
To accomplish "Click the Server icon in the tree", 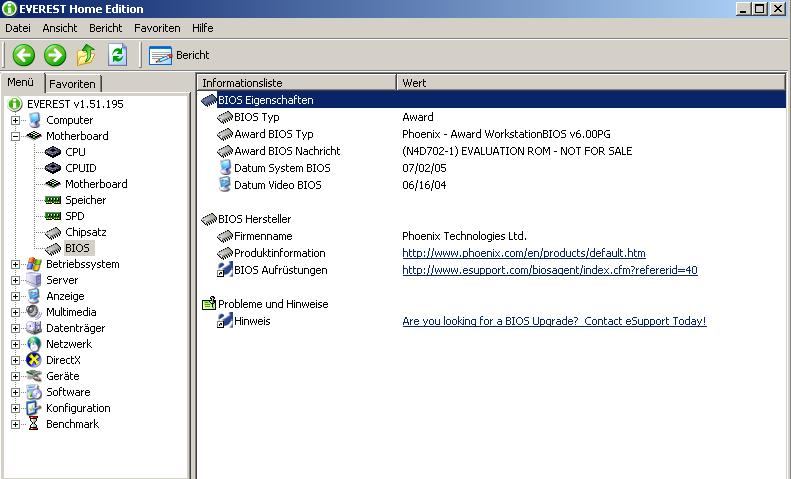I will [x=34, y=280].
